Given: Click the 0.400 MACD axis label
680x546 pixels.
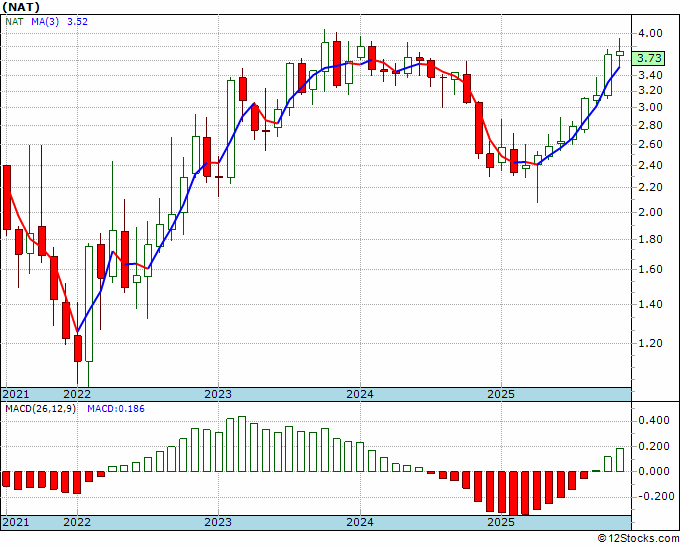Looking at the screenshot, I should click(654, 420).
